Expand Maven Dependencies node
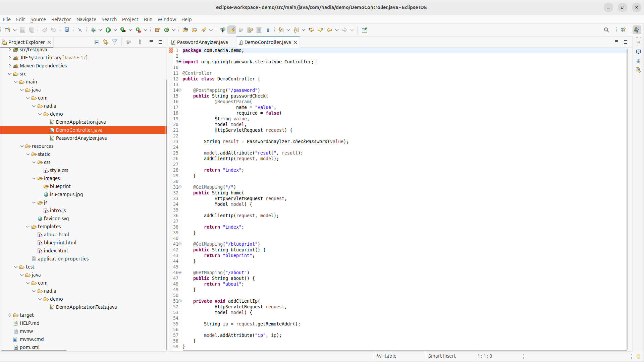 point(10,66)
